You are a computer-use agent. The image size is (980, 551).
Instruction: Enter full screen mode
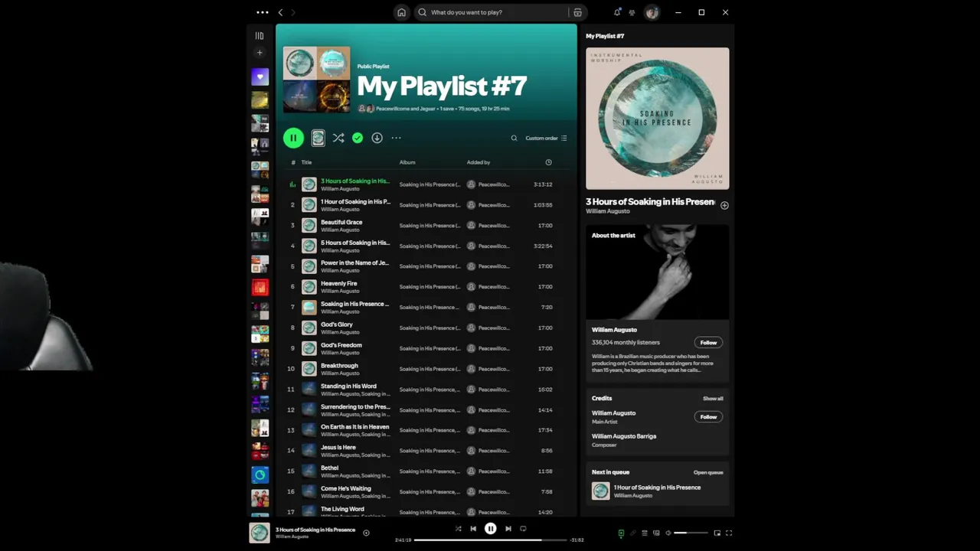(729, 533)
